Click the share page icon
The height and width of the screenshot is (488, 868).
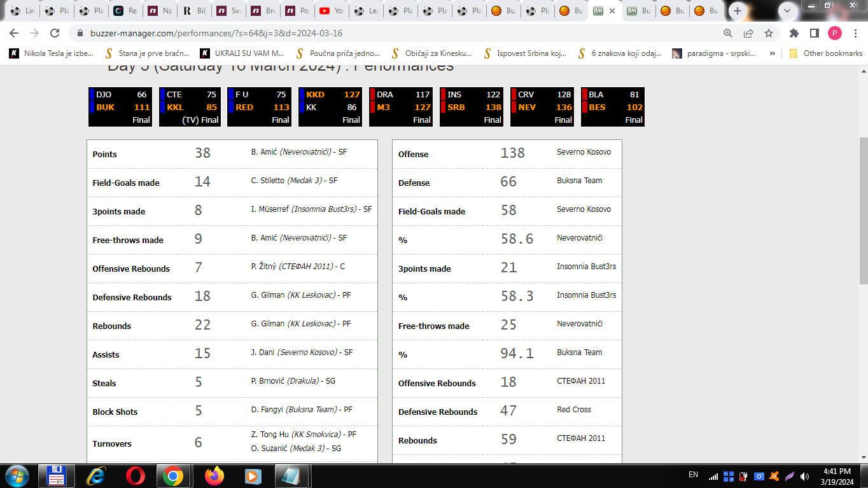tap(748, 33)
